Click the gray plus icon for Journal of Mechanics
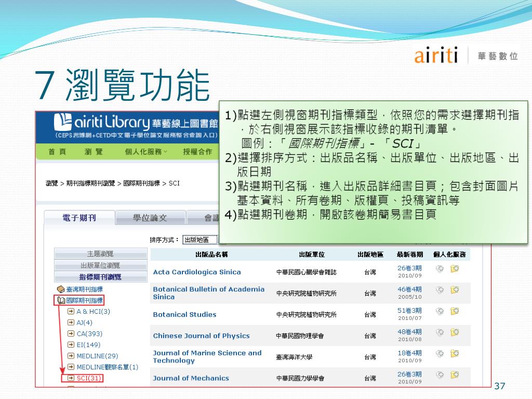532x399 pixels. [440, 375]
